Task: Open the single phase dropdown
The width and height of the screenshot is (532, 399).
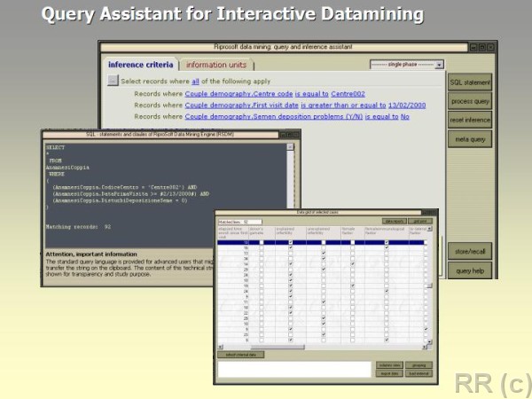Action: tap(407, 65)
